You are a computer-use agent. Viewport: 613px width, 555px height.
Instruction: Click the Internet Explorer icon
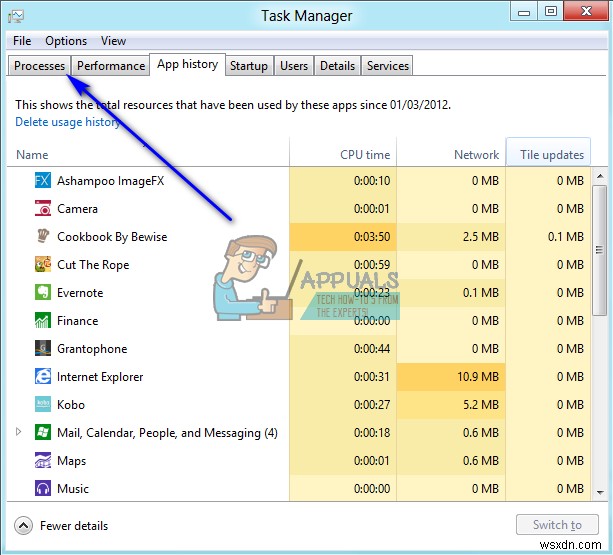pos(43,376)
